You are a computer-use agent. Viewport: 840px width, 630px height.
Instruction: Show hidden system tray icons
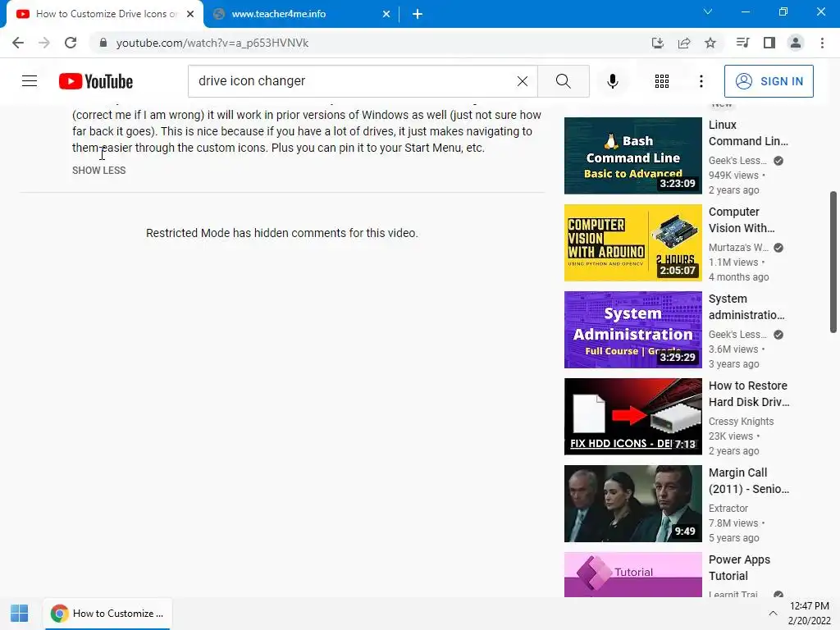point(773,614)
